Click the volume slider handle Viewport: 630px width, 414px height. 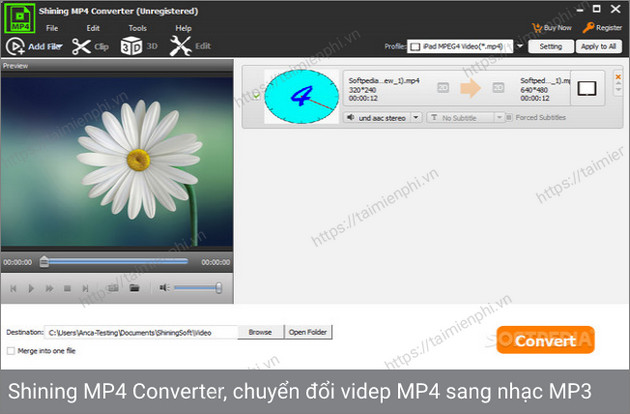[219, 287]
